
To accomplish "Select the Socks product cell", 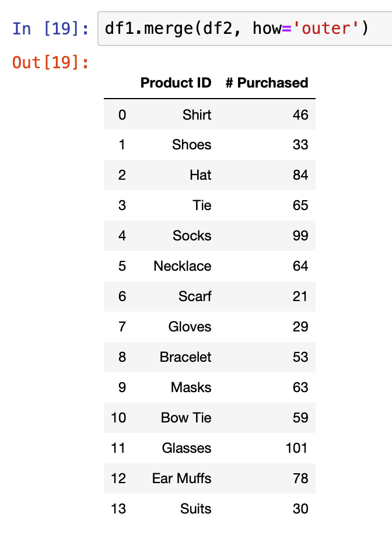I will pos(192,236).
